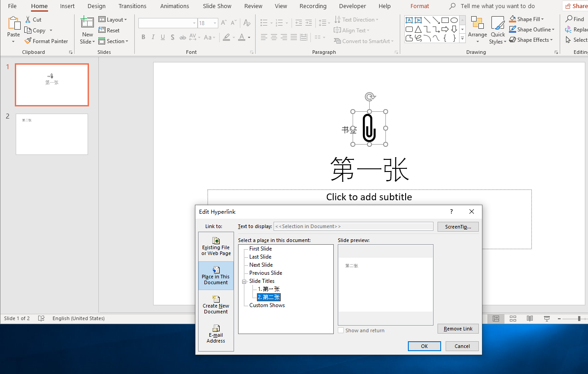Switch to the Animations tab
This screenshot has height=374, width=588.
pos(175,6)
